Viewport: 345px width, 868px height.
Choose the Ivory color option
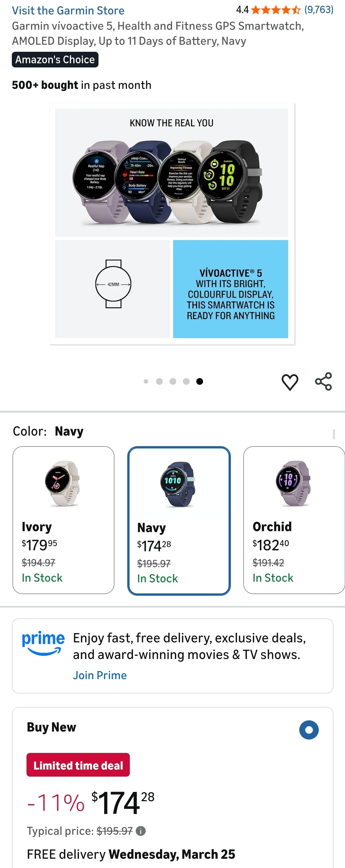coord(63,520)
